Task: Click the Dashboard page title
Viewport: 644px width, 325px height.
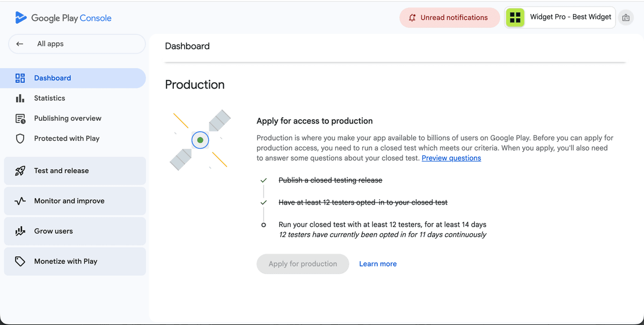Action: 187,46
